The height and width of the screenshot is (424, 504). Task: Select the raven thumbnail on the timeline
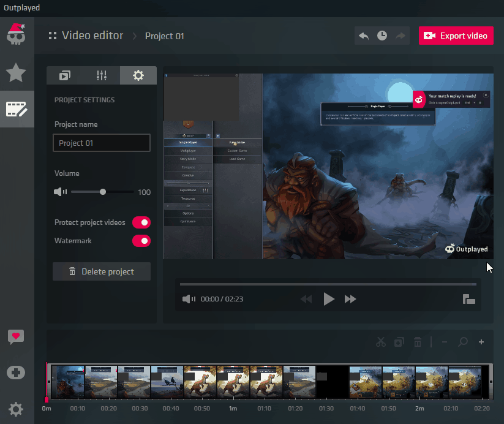pyautogui.click(x=167, y=382)
